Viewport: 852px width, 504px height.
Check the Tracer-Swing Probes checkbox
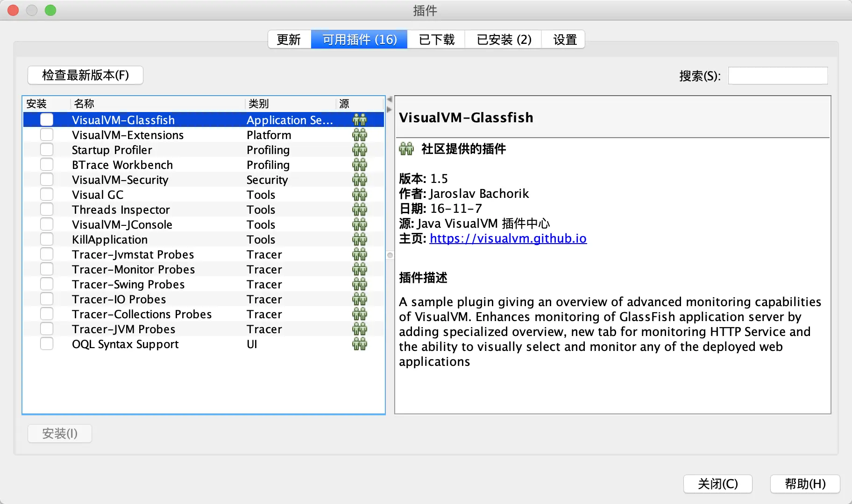[47, 284]
